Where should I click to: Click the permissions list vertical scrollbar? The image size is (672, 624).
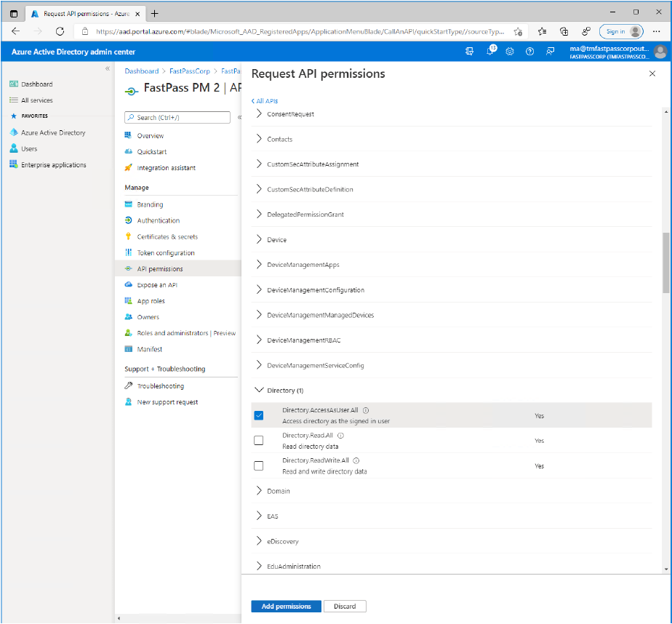click(666, 262)
